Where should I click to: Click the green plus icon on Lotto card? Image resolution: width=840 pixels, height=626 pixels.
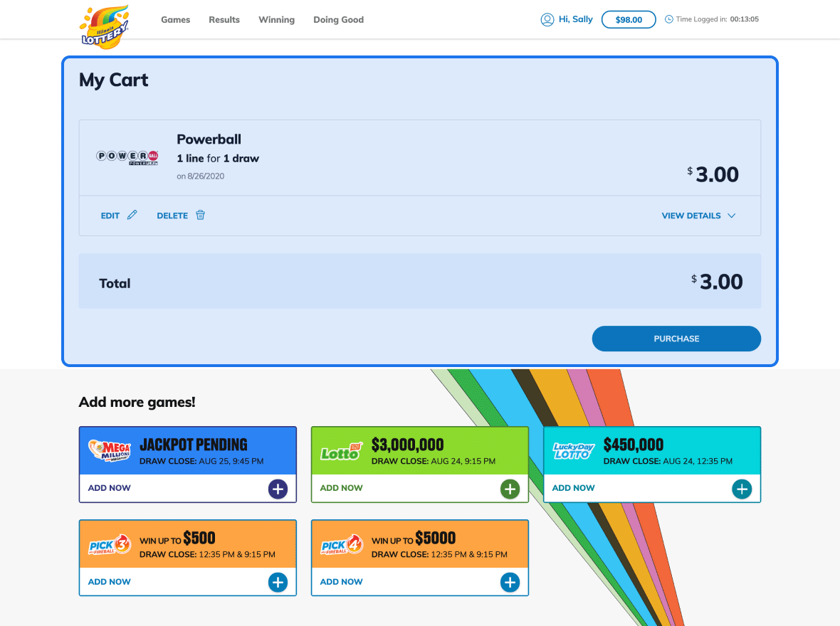[x=510, y=489]
